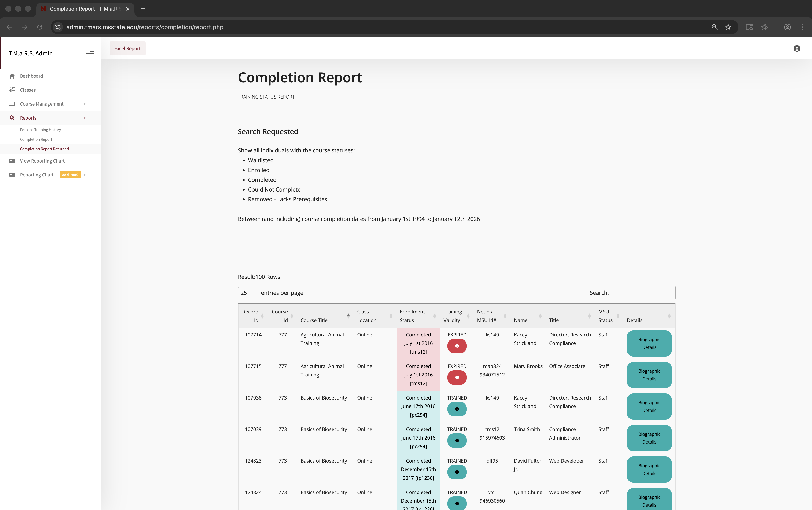Click inside the table Search field

(642, 292)
